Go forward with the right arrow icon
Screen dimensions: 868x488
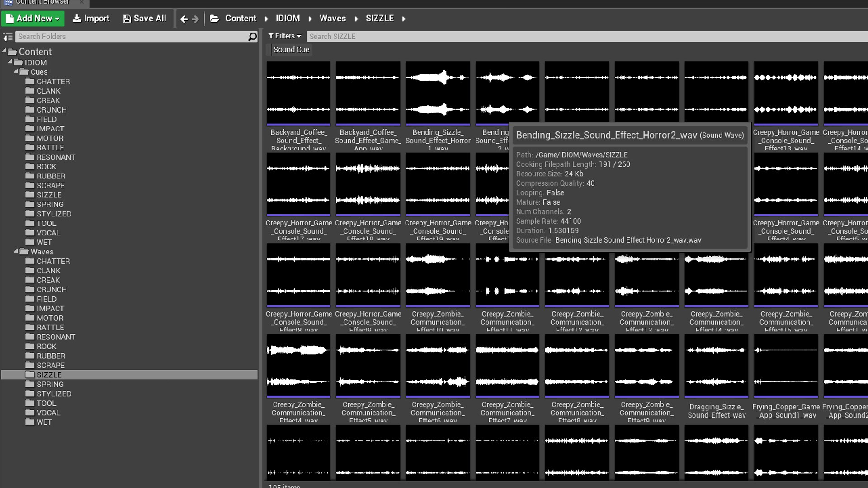click(195, 19)
